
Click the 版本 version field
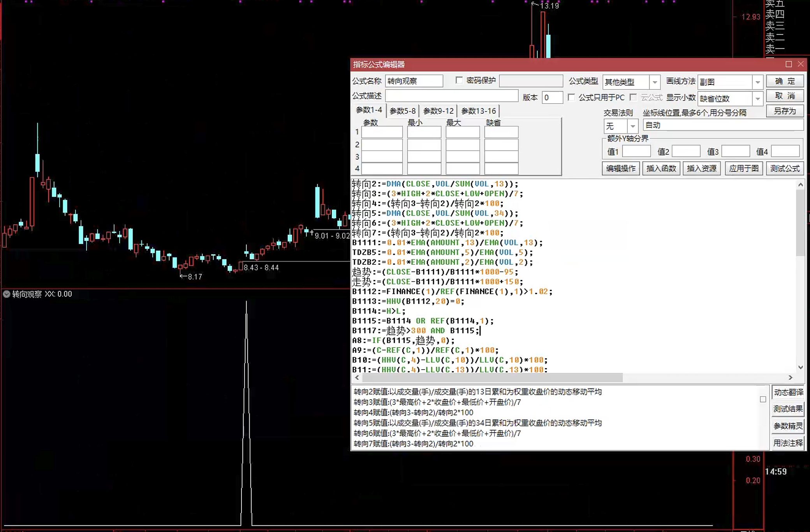click(552, 97)
